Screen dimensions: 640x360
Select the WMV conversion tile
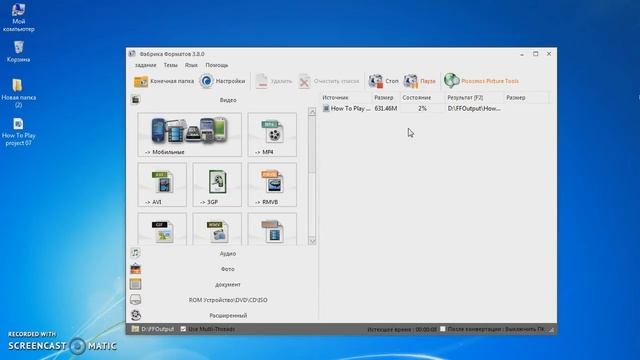tap(217, 229)
